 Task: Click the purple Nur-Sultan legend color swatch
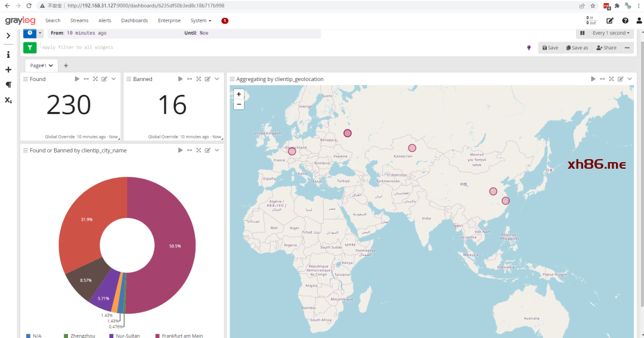pyautogui.click(x=111, y=336)
